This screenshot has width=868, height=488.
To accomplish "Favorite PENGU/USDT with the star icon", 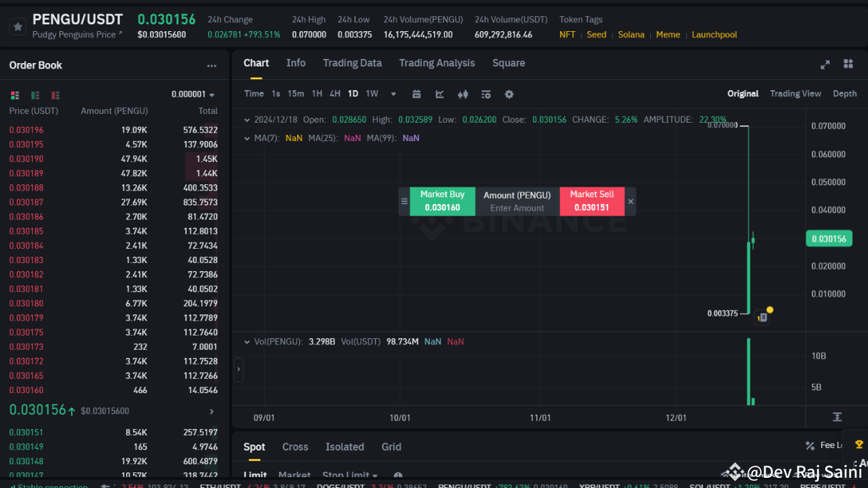I will (x=18, y=26).
